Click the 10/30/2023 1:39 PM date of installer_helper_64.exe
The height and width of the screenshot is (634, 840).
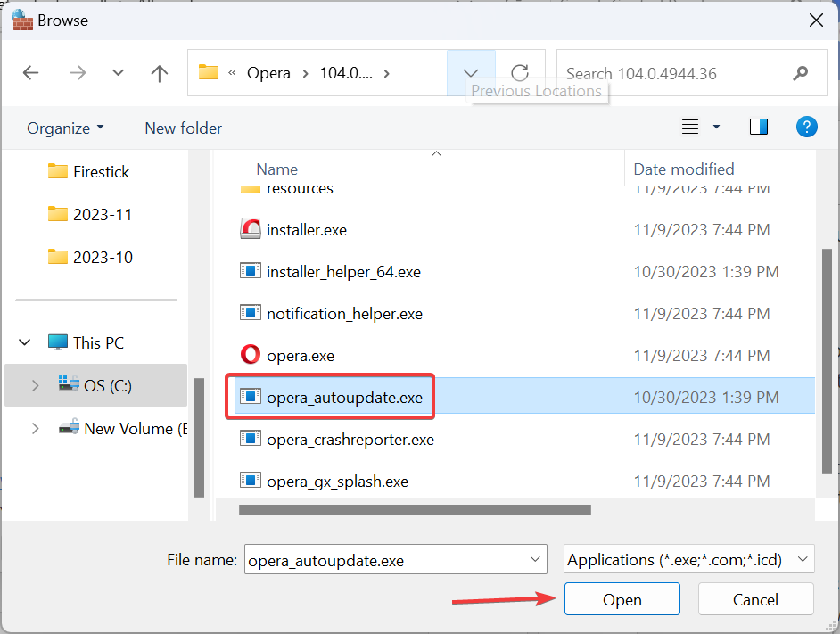(705, 272)
